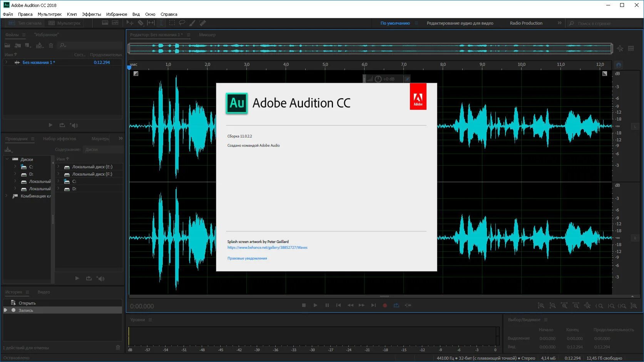Collapse the Диски tree node

pyautogui.click(x=7, y=159)
